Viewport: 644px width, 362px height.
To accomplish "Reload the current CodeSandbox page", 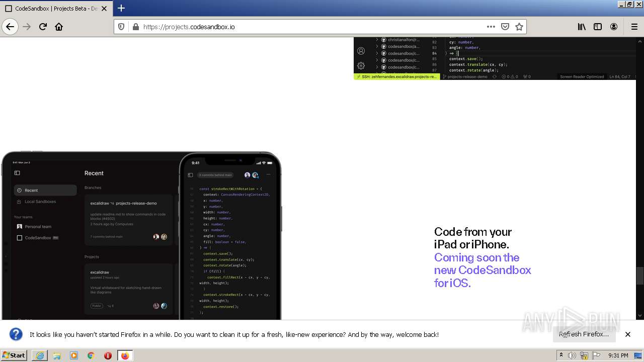I will click(43, 27).
